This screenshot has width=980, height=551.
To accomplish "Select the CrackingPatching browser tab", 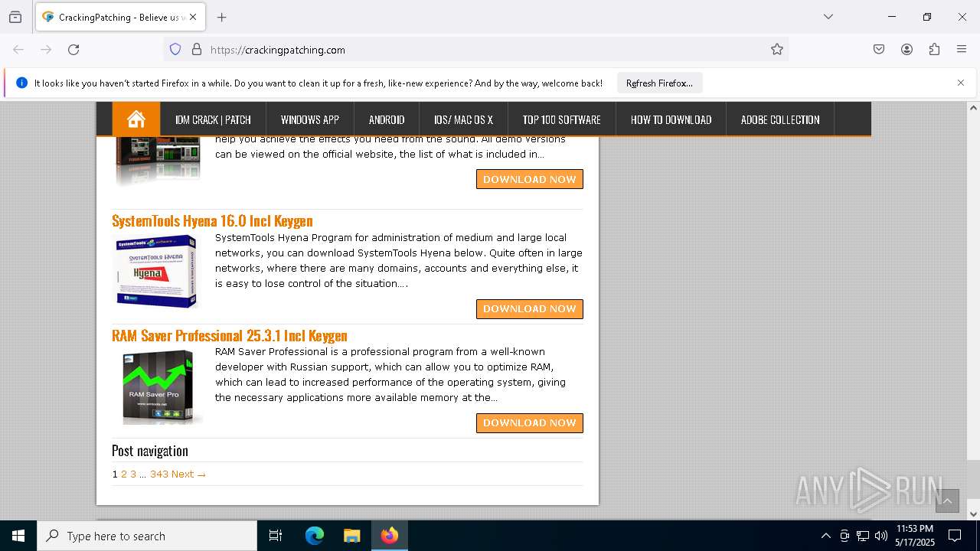I will (120, 17).
